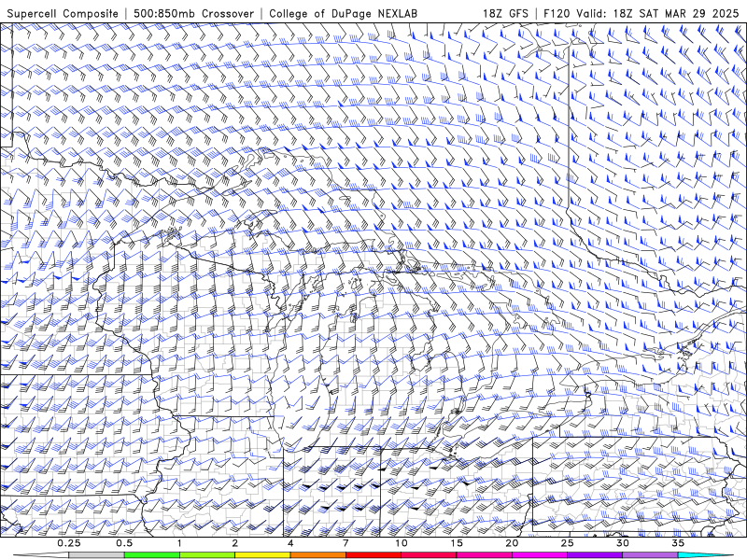Image resolution: width=747 pixels, height=560 pixels.
Task: Select the gray color bar segment after 0.25
Action: [96, 555]
